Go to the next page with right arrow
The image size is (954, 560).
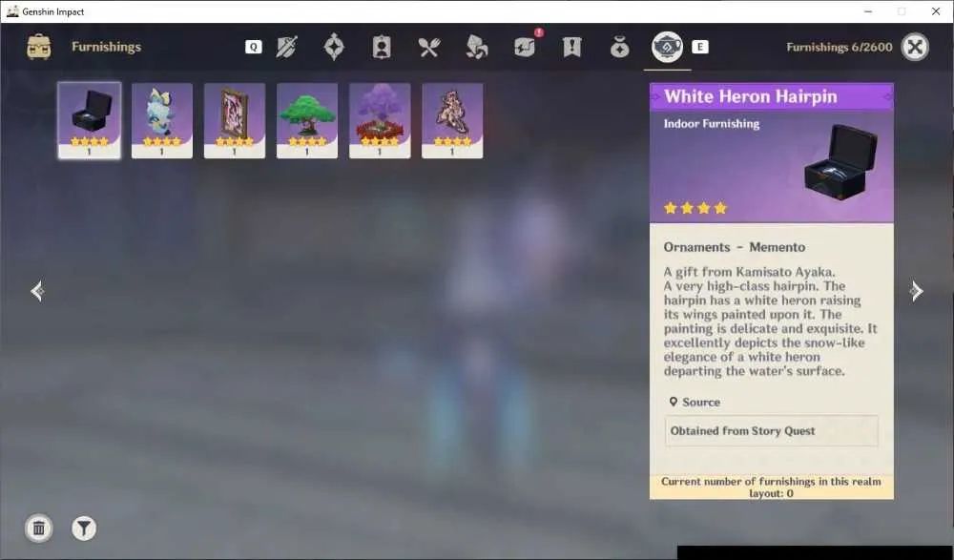coord(916,291)
